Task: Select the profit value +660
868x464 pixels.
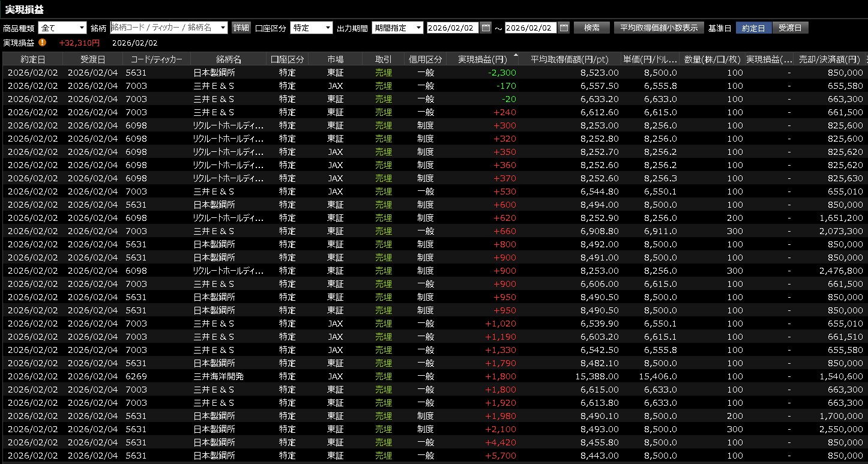Action: point(505,231)
